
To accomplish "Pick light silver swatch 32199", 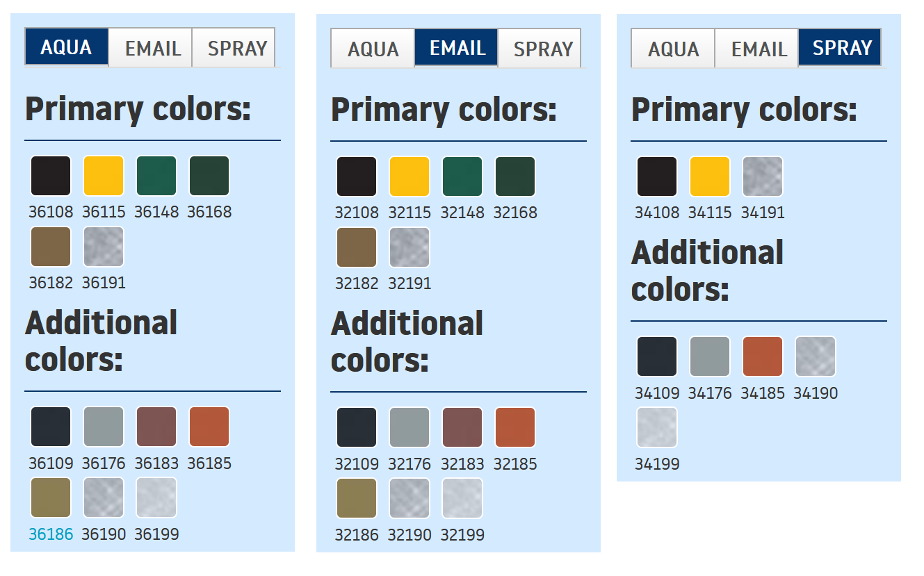I will (462, 499).
